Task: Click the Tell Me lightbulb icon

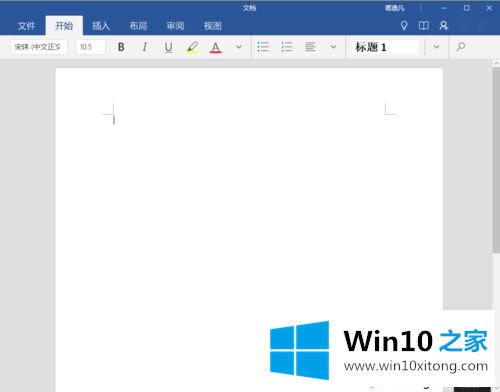Action: (404, 26)
